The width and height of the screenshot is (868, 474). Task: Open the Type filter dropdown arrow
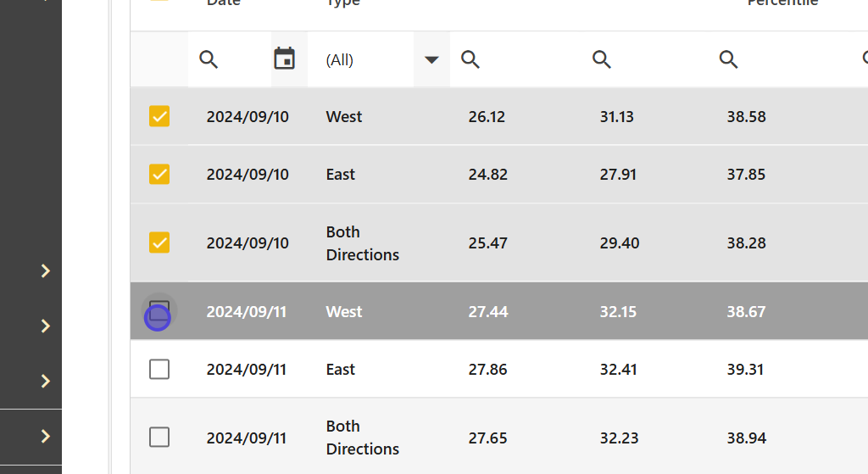pos(431,59)
